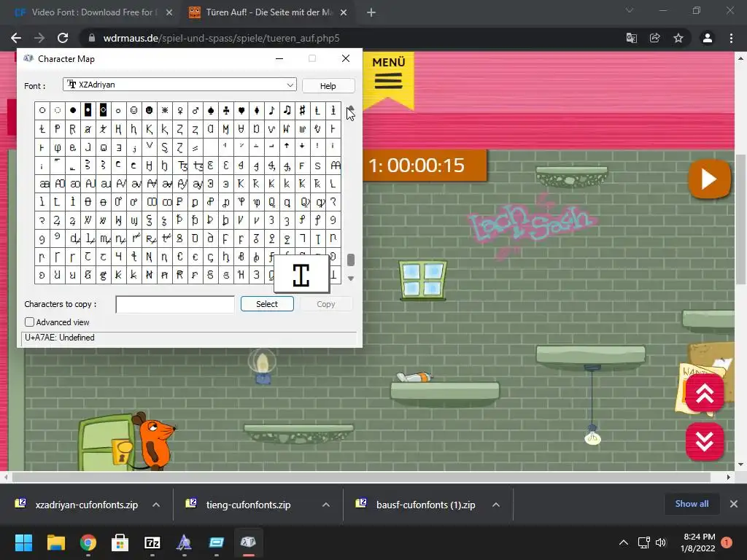This screenshot has width=747, height=560.
Task: Select the white smiley face glyph
Action: point(134,111)
